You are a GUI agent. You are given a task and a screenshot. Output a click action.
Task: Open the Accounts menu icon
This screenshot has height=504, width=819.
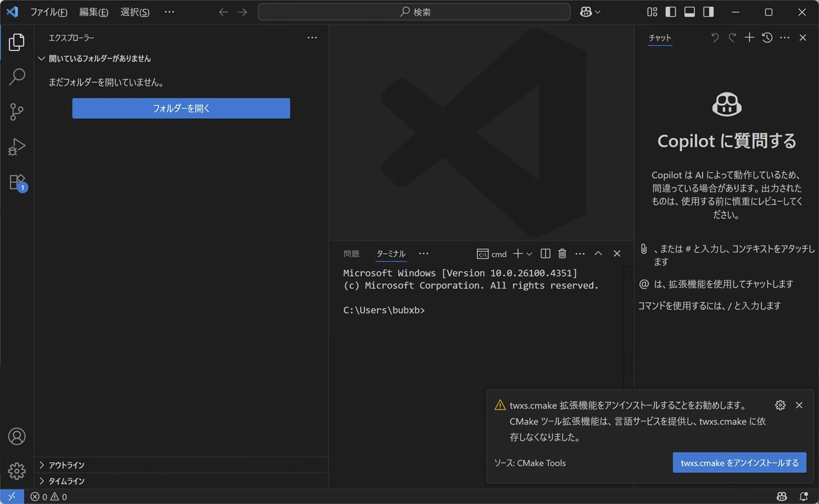click(x=16, y=436)
